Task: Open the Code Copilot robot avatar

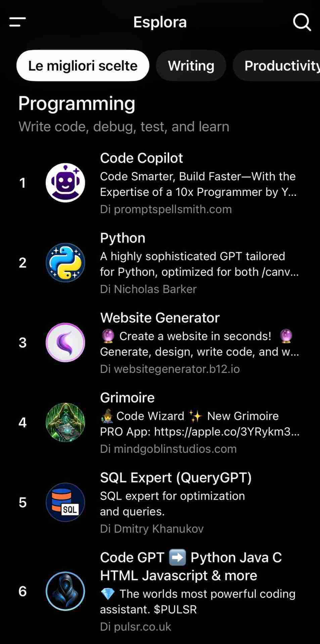Action: pos(65,183)
